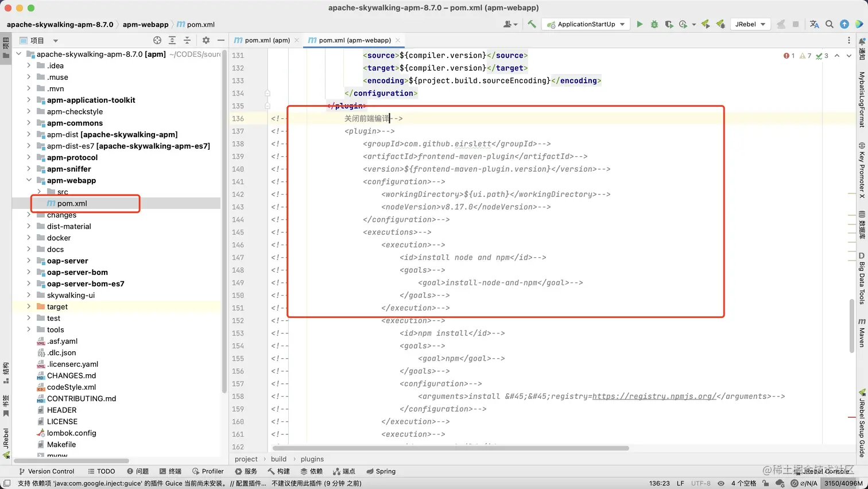Close the pom.xml (apm) tab
The width and height of the screenshot is (868, 489).
click(296, 40)
